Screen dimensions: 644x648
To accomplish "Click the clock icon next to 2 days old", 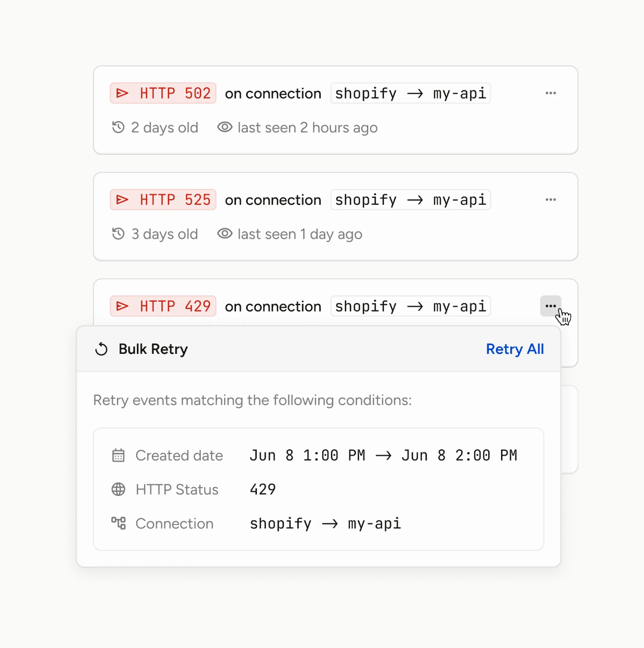I will [118, 127].
